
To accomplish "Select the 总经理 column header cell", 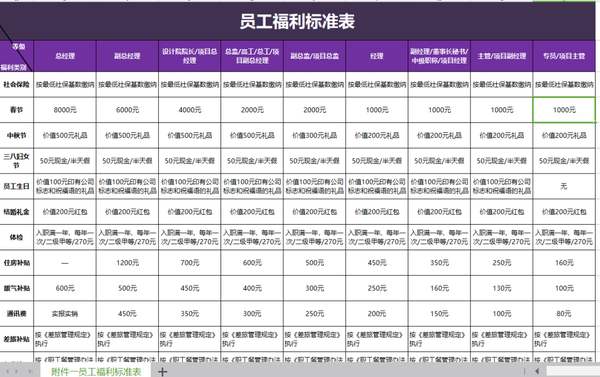I will coord(65,56).
